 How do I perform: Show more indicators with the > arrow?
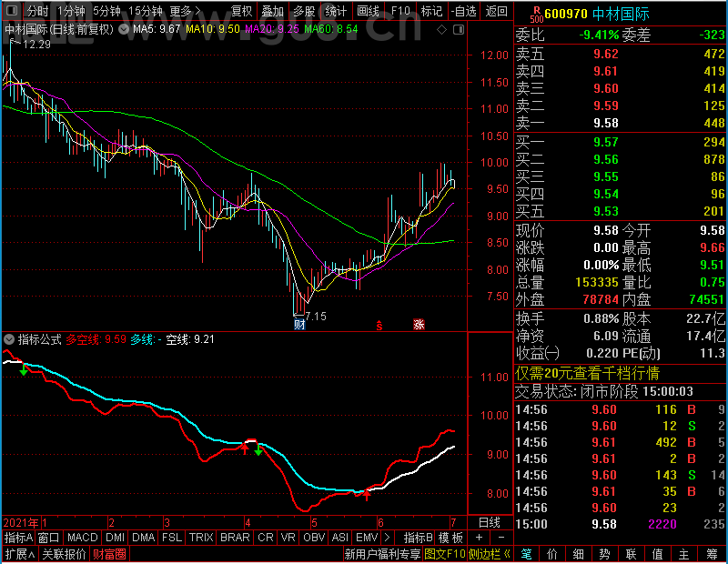tap(387, 538)
